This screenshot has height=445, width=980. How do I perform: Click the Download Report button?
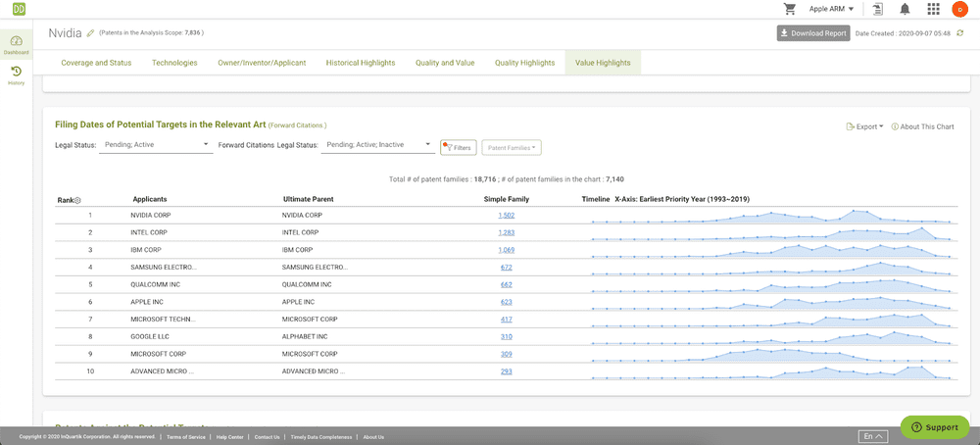(x=813, y=33)
